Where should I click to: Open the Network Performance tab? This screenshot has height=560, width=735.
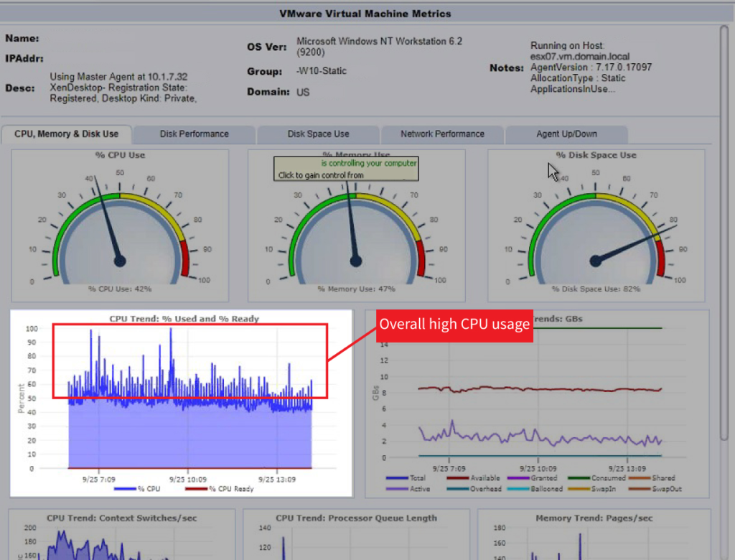(442, 134)
